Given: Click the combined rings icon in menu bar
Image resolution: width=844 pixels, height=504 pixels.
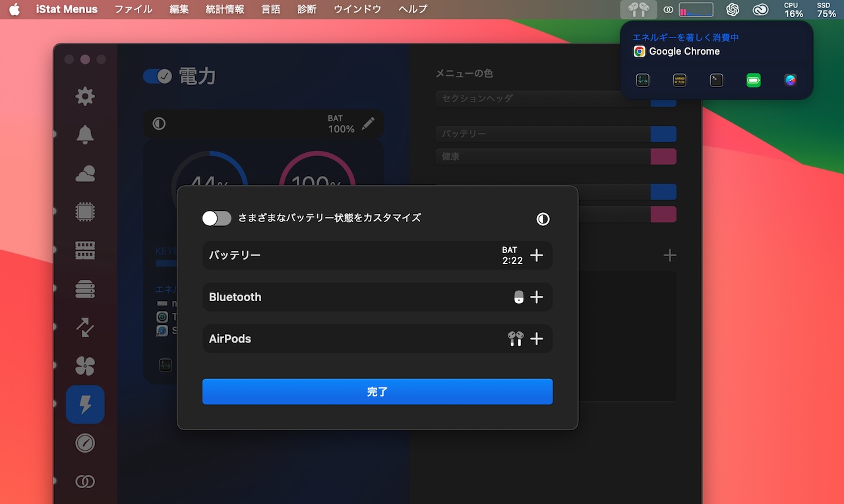Looking at the screenshot, I should click(x=668, y=10).
